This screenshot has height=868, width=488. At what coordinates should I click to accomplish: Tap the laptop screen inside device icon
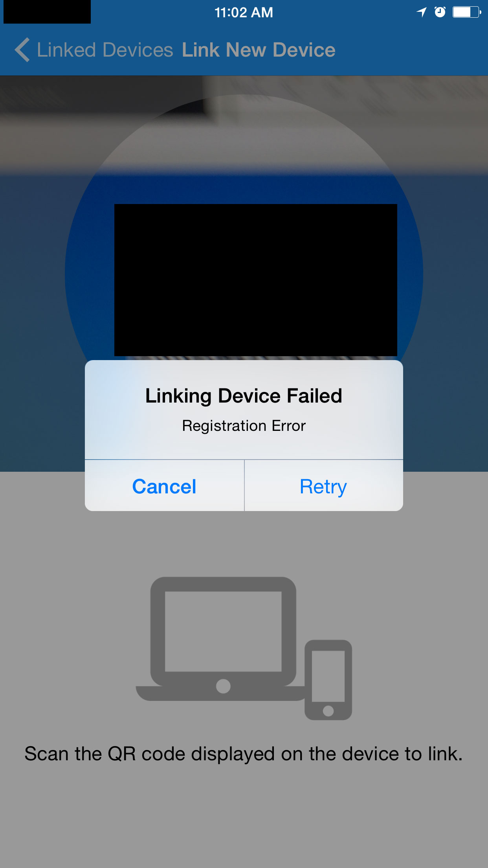tap(223, 631)
